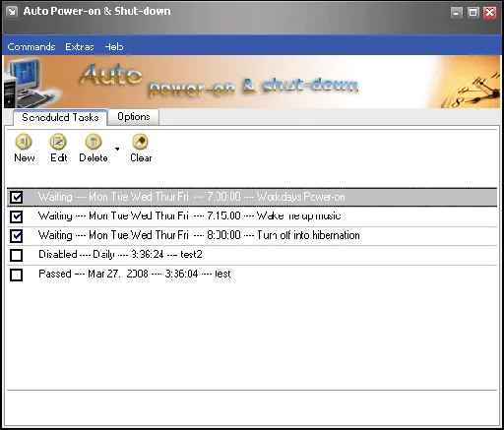Click the application icon in title bar
Viewport: 504px width, 430px height.
pyautogui.click(x=12, y=12)
